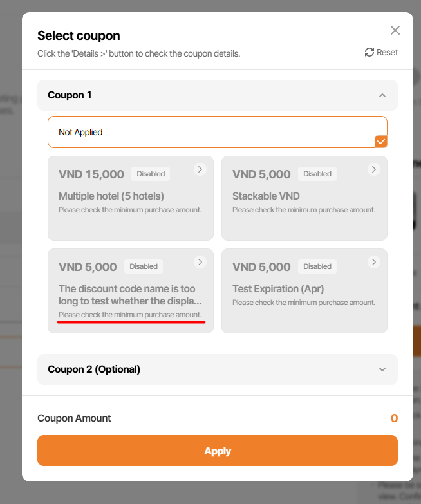421x504 pixels.
Task: Collapse the Coupon 1 section chevron
Action: coord(382,95)
